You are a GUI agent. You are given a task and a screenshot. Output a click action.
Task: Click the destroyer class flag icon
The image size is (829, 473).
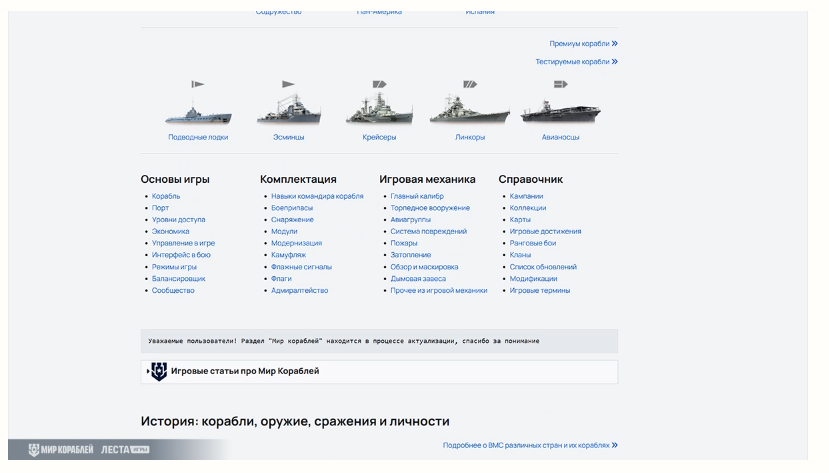[x=288, y=84]
